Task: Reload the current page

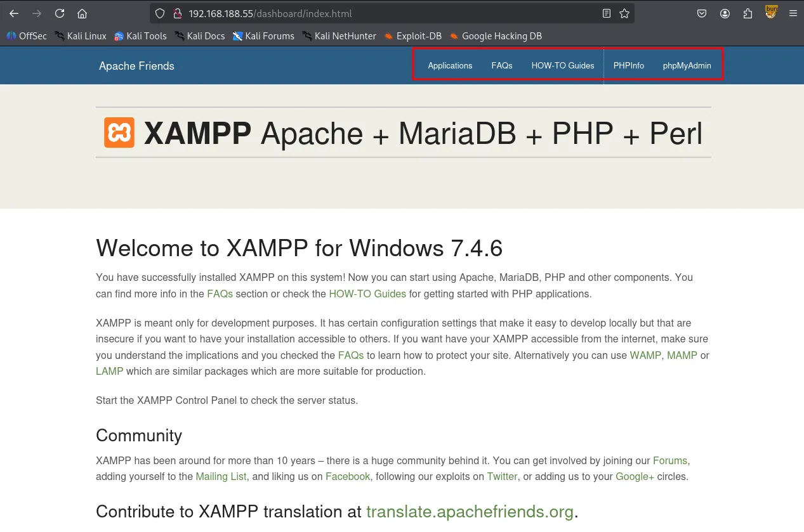Action: tap(59, 13)
